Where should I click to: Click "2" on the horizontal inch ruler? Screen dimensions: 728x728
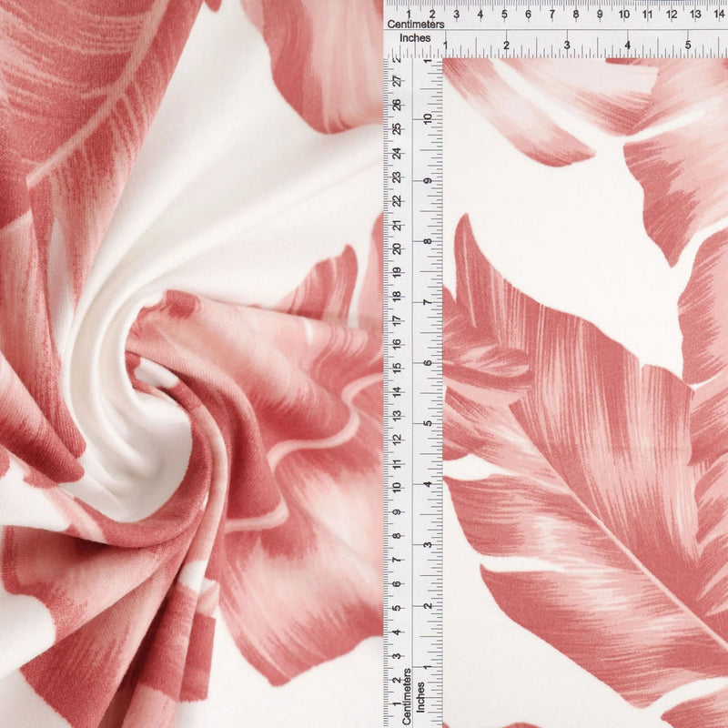(506, 45)
